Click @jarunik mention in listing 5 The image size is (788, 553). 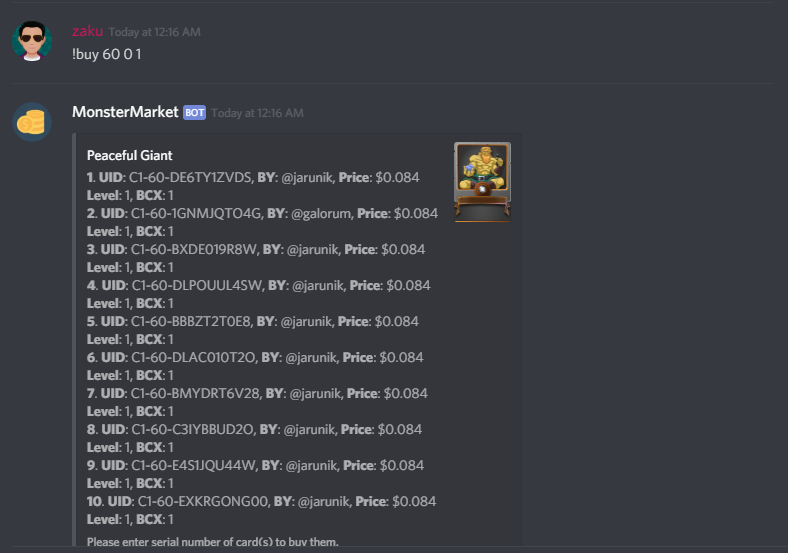click(x=307, y=321)
